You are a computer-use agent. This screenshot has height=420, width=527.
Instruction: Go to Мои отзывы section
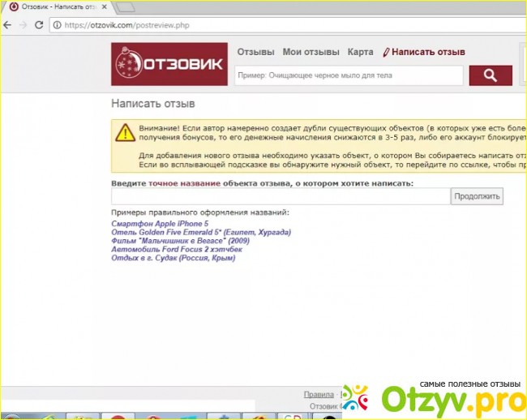pyautogui.click(x=311, y=53)
